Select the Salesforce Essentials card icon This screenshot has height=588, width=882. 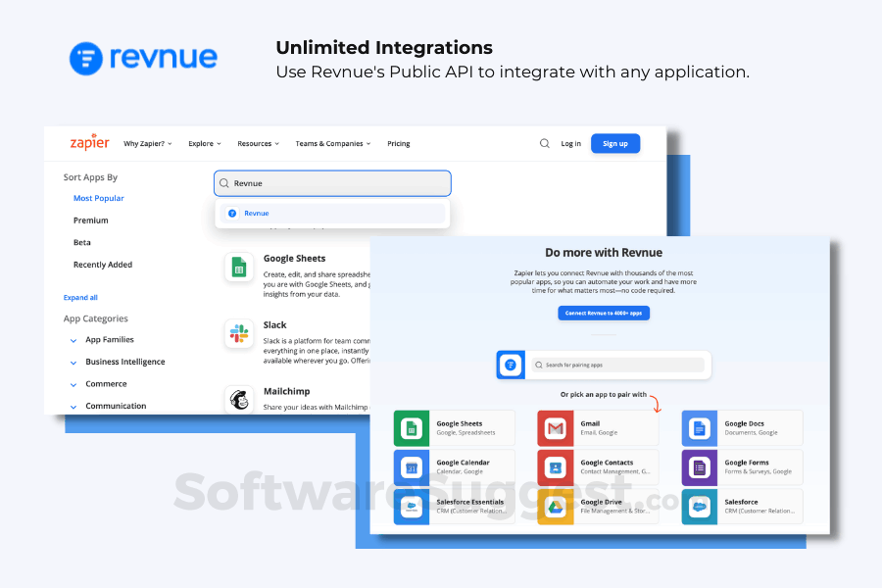(412, 507)
